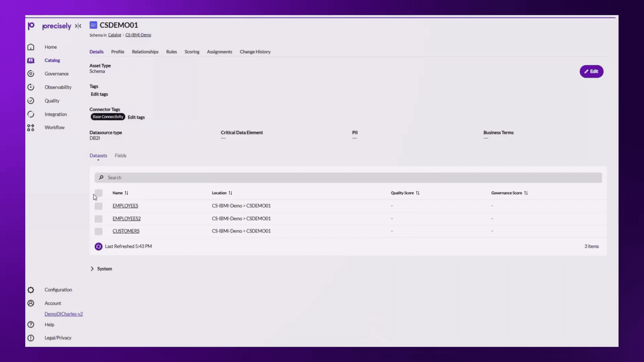
Task: Expand the System section
Action: pos(92,268)
